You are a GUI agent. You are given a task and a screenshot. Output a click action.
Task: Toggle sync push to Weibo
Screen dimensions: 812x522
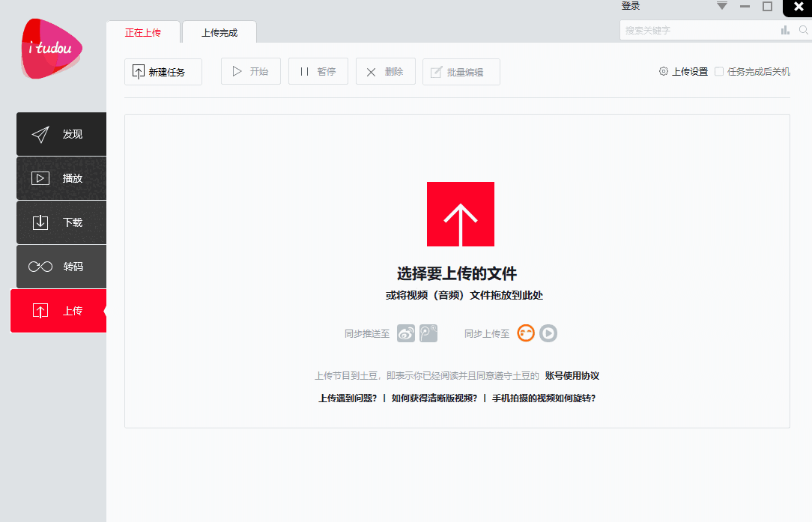pyautogui.click(x=405, y=333)
